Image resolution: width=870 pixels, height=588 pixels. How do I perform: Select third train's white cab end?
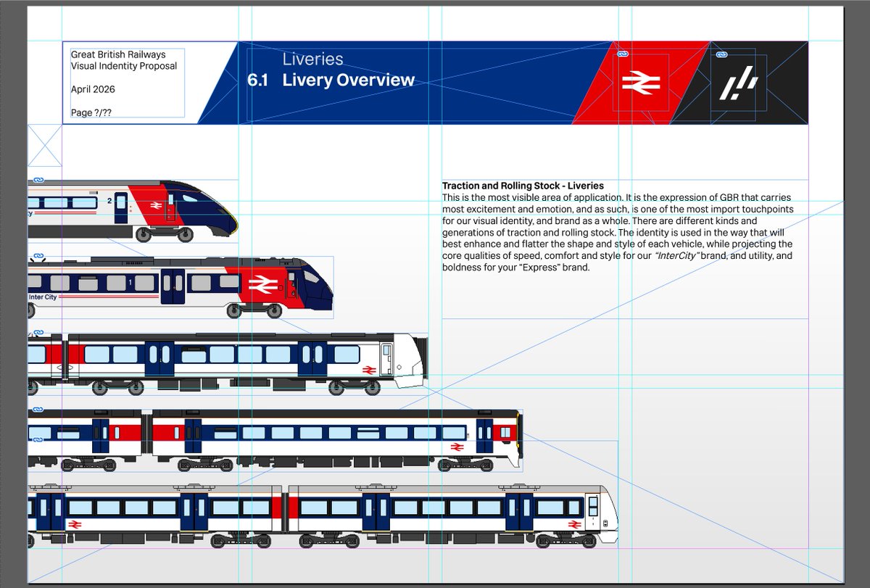(x=410, y=360)
